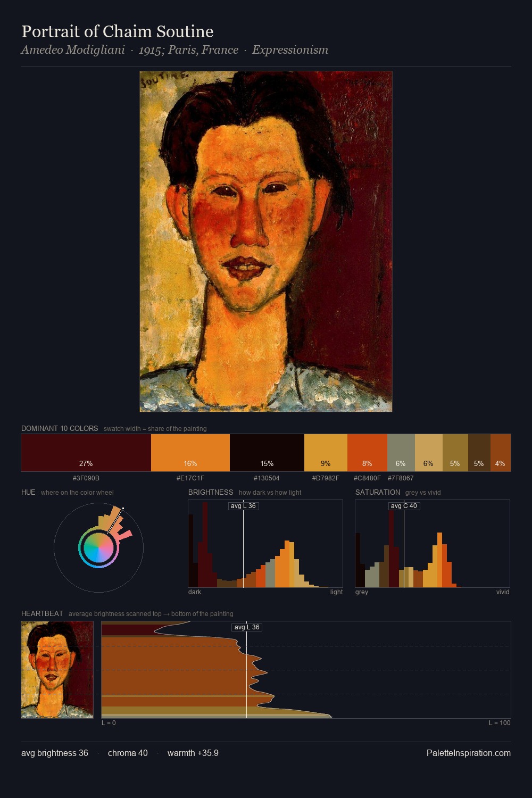Click hex code #C8480F

367,478
